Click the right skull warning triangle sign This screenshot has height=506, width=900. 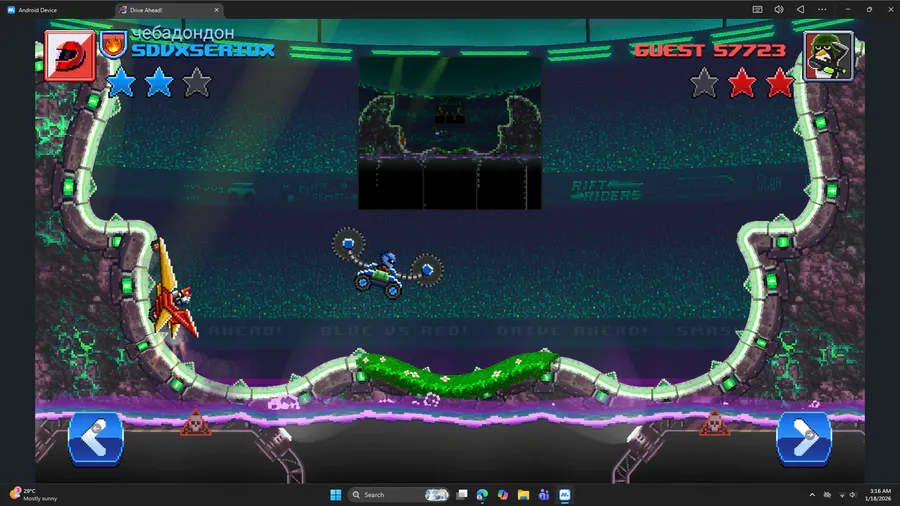point(715,423)
